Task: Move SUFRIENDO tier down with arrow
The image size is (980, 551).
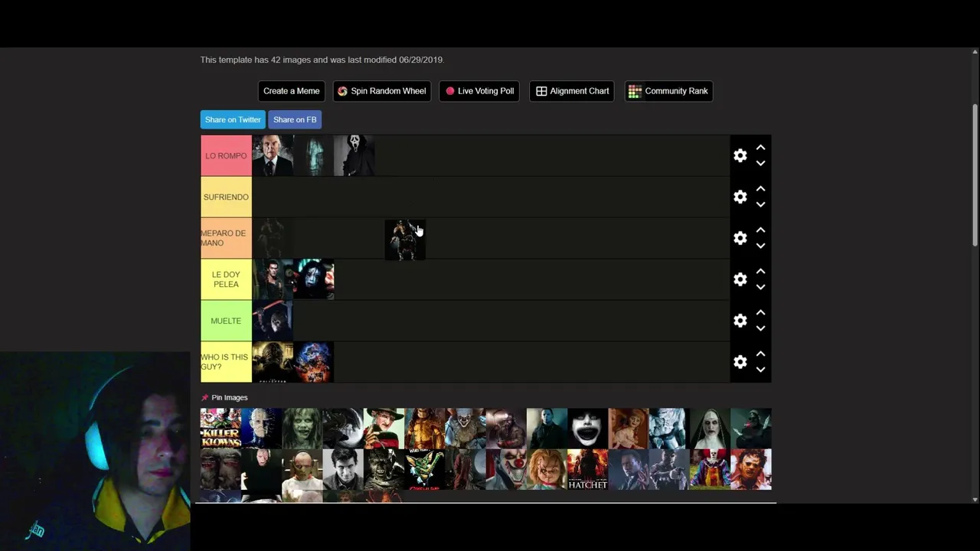Action: (x=760, y=204)
